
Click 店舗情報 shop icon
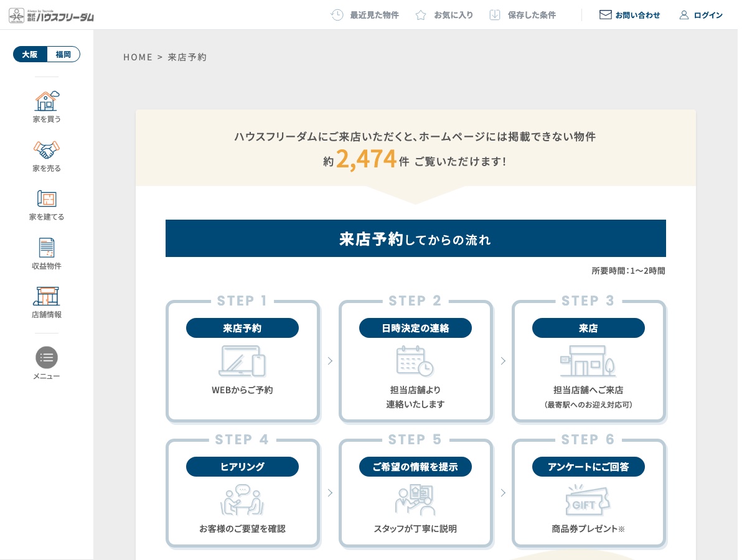pos(47,296)
